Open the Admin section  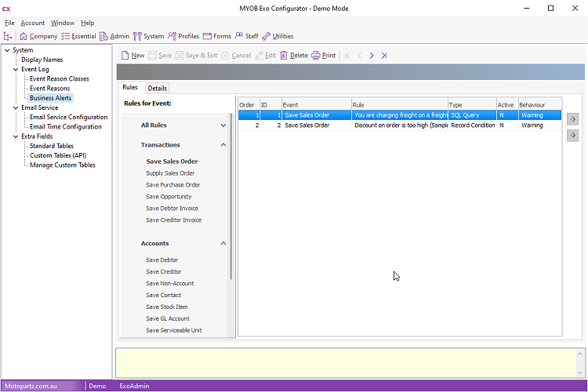point(114,36)
